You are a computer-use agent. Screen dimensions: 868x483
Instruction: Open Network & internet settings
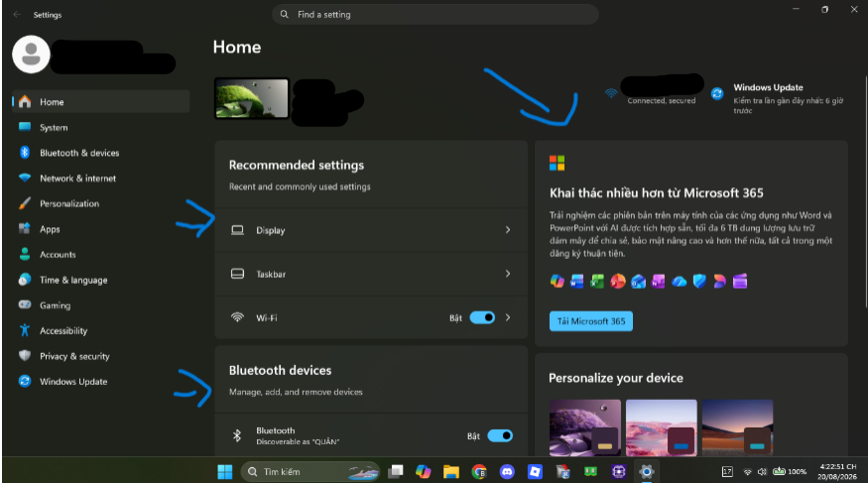pyautogui.click(x=101, y=179)
